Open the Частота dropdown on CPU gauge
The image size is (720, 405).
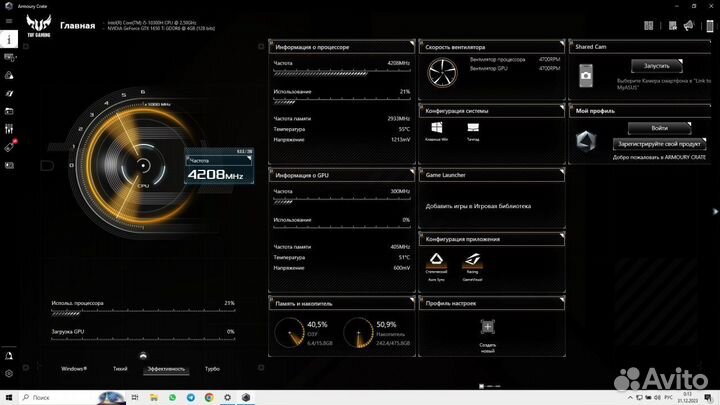pos(219,160)
